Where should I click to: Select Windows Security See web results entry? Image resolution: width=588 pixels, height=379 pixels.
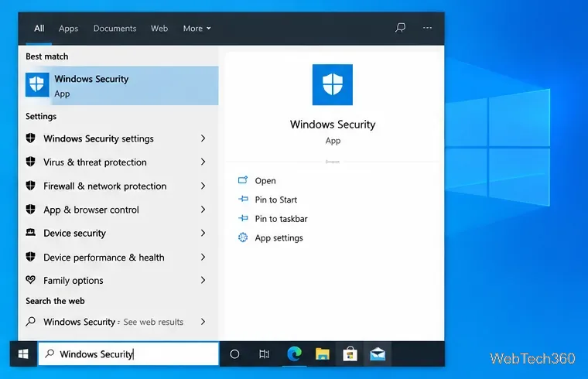(x=118, y=322)
